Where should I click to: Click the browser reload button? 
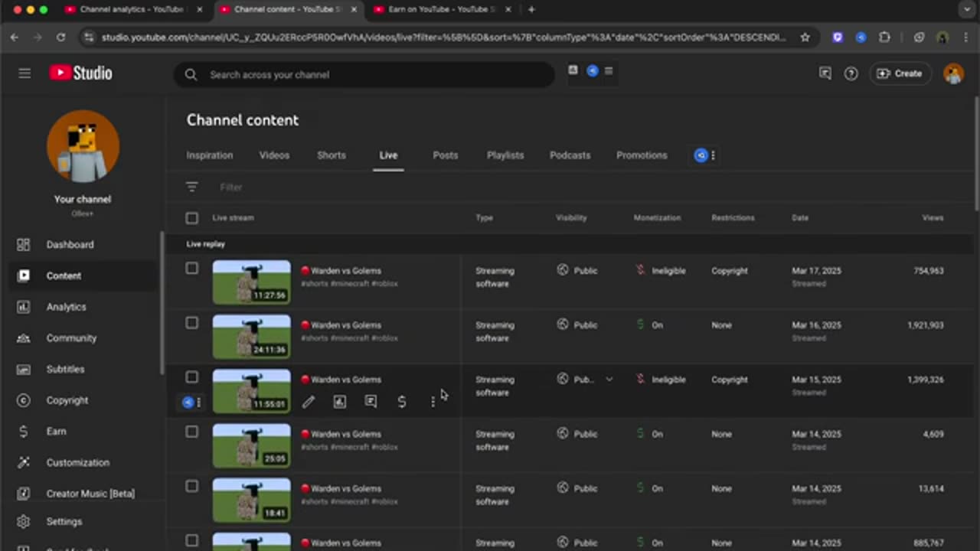60,37
